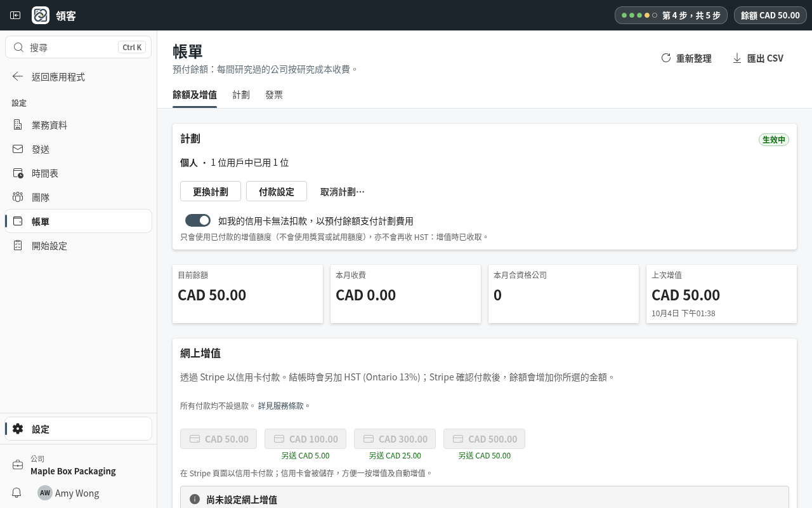Click the 本月收費 label
Image resolution: width=812 pixels, height=508 pixels.
[x=351, y=275]
